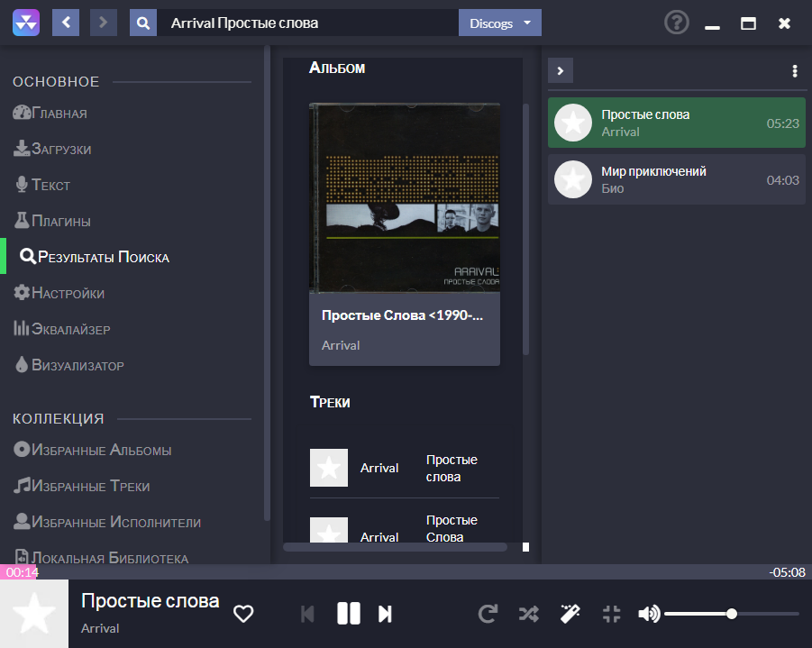Click the search magnifier icon
This screenshot has height=648, width=812.
143,23
